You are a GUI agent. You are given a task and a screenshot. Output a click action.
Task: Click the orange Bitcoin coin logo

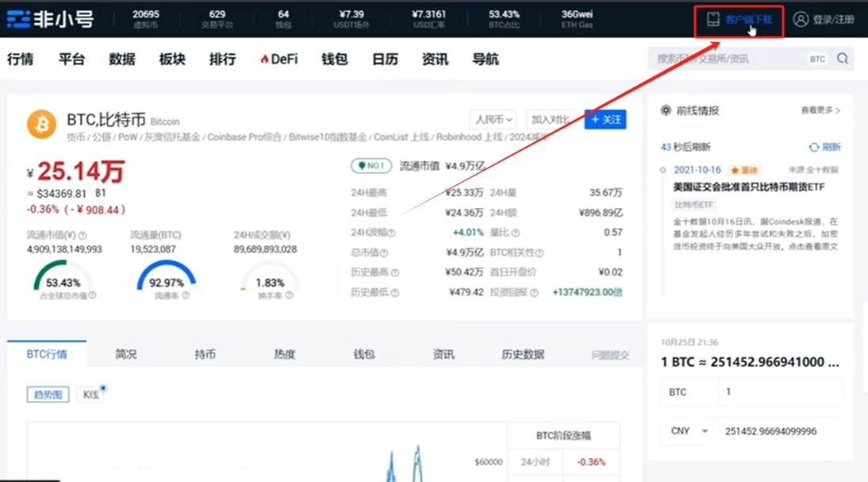(41, 124)
